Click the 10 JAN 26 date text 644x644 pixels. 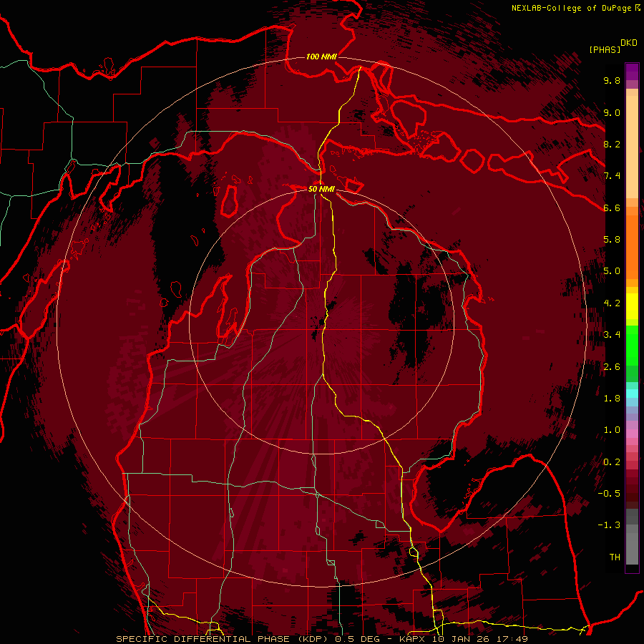462,639
